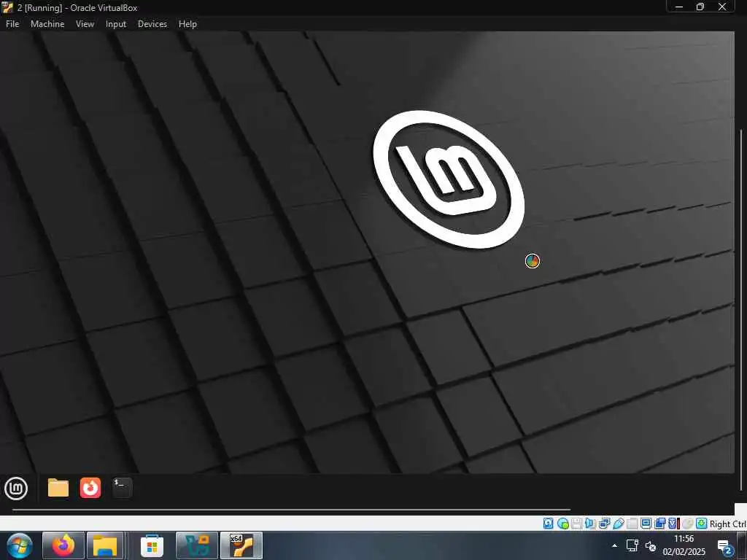Open Microsoft Store from the Windows taskbar

coord(152,545)
